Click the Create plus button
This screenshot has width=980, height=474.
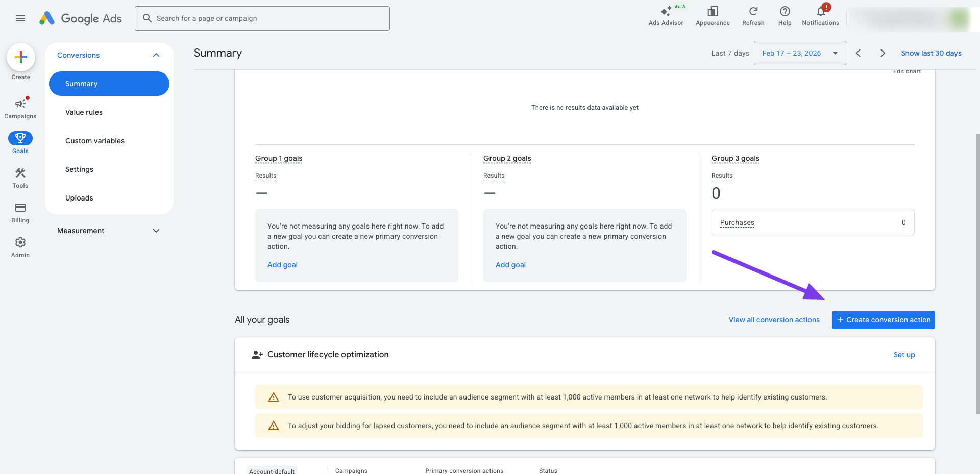[21, 57]
